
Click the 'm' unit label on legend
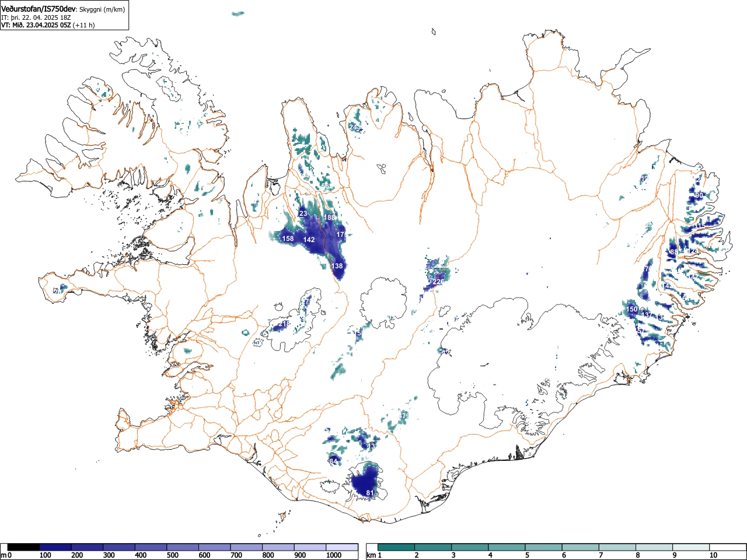click(4, 555)
